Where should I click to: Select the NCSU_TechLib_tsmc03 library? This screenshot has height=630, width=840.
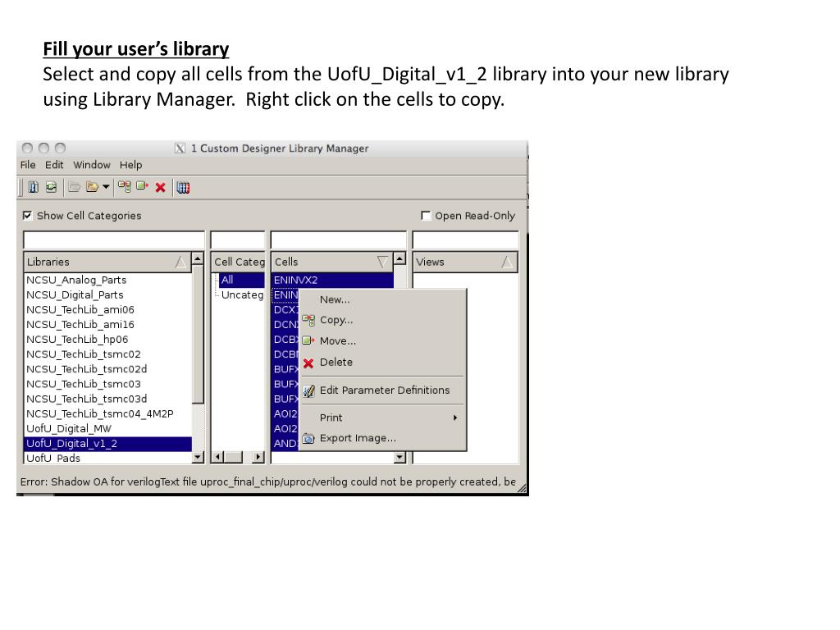coord(108,384)
